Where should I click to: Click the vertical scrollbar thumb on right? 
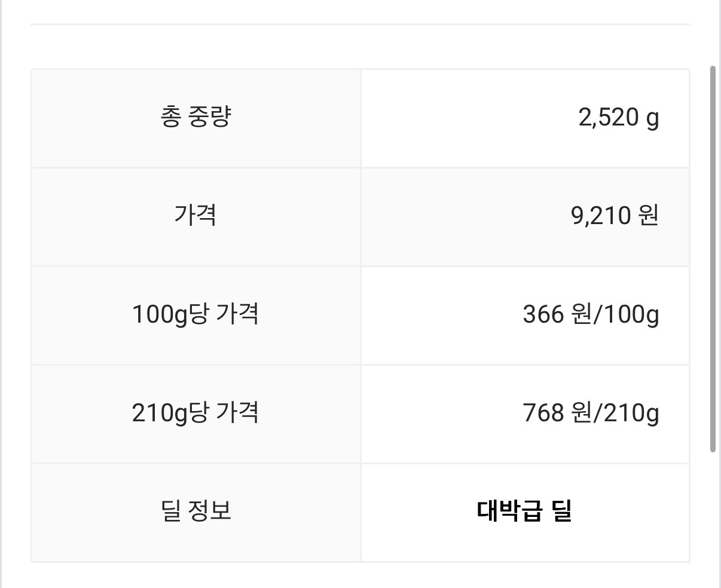(713, 259)
